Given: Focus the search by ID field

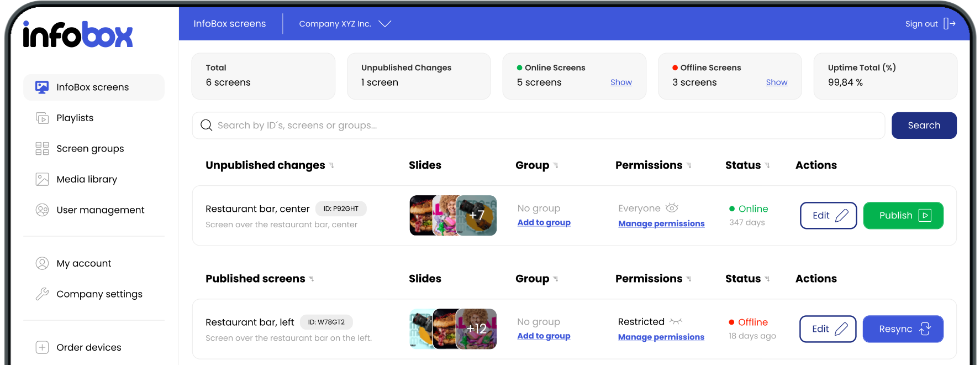Looking at the screenshot, I should pos(539,126).
